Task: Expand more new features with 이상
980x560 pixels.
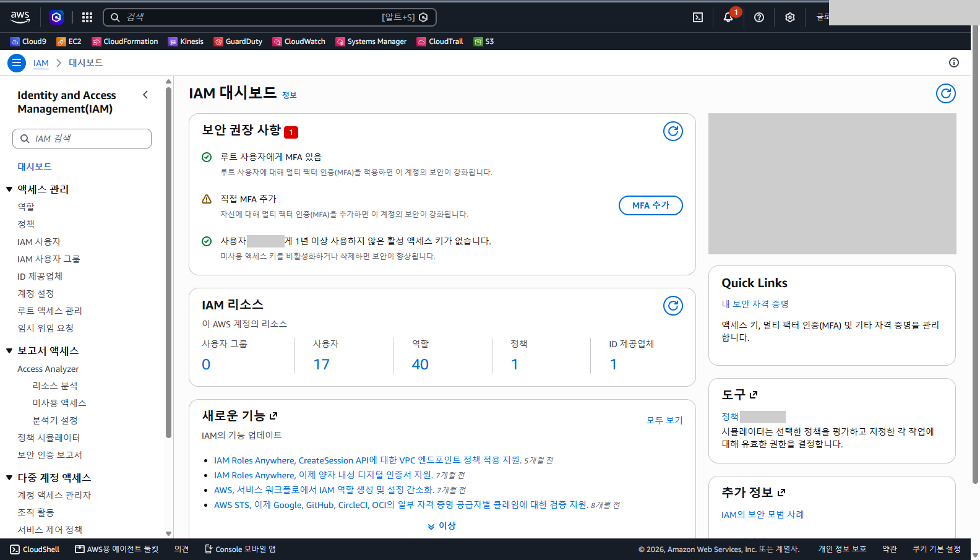Action: tap(442, 526)
